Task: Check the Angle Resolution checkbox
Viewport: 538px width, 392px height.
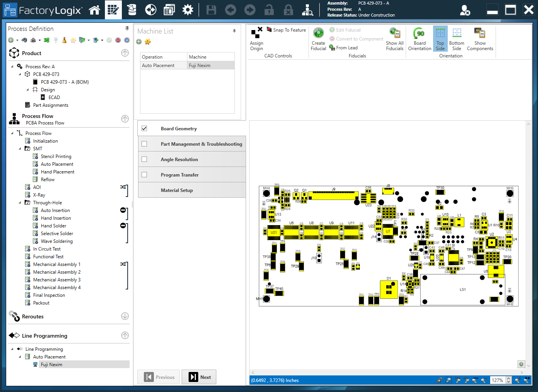Action: [144, 159]
